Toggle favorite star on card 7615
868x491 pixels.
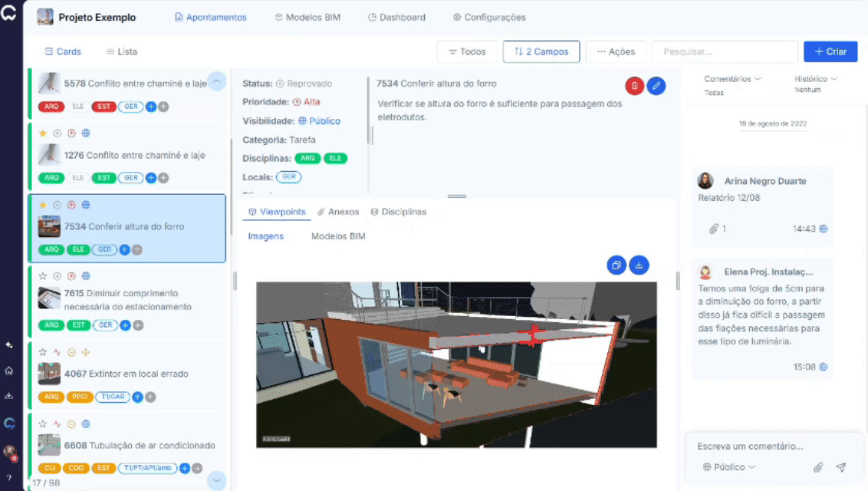(43, 275)
